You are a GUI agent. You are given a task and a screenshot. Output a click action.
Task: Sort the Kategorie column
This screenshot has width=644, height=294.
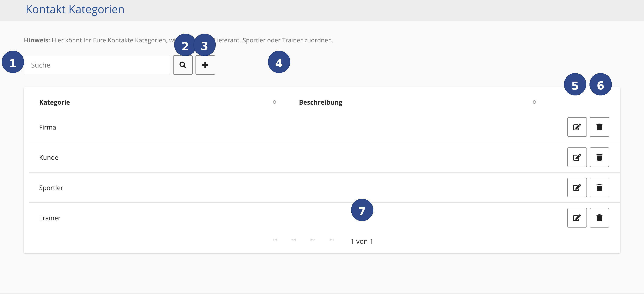coord(274,102)
